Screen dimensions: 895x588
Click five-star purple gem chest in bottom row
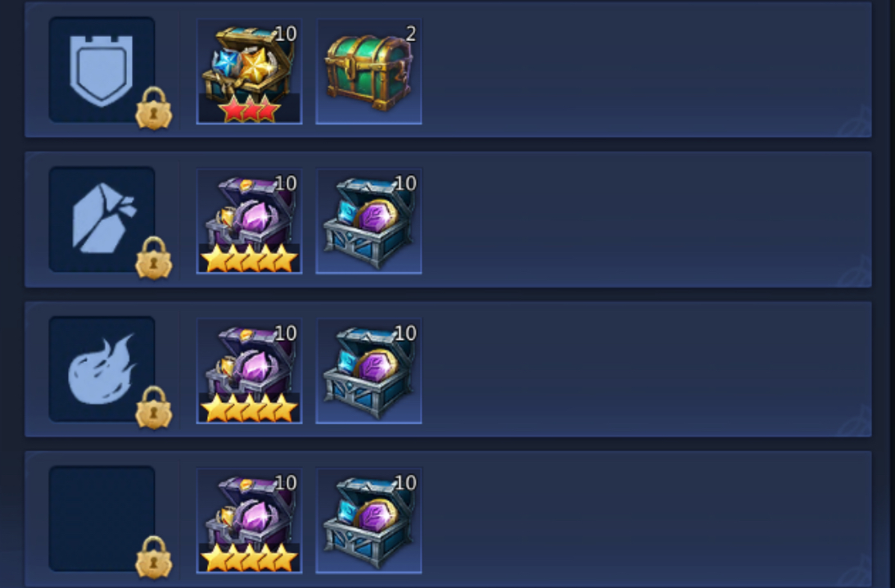[250, 520]
